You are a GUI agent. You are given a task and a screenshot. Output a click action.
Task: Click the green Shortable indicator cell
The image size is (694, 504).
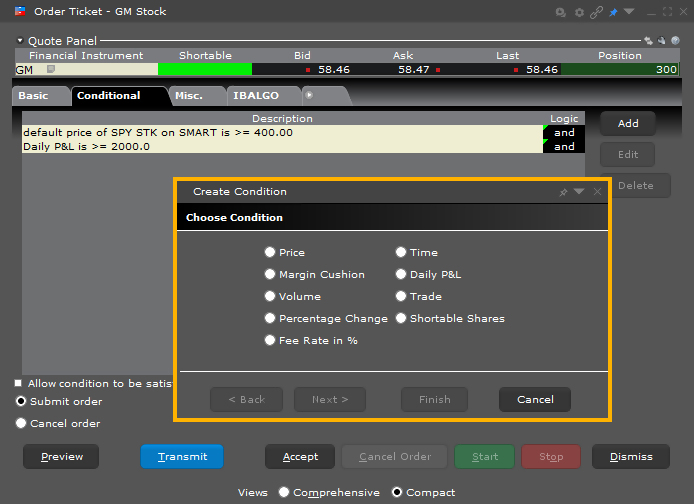click(204, 70)
